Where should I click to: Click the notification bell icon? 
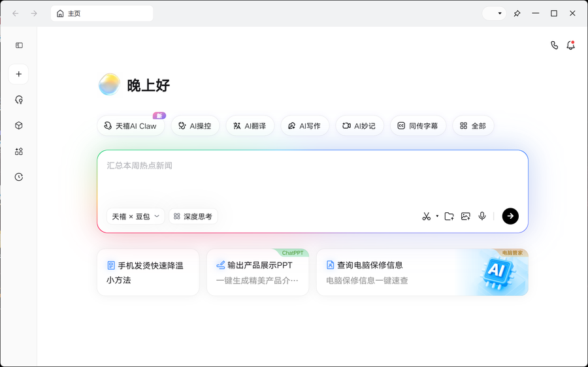[x=570, y=46]
